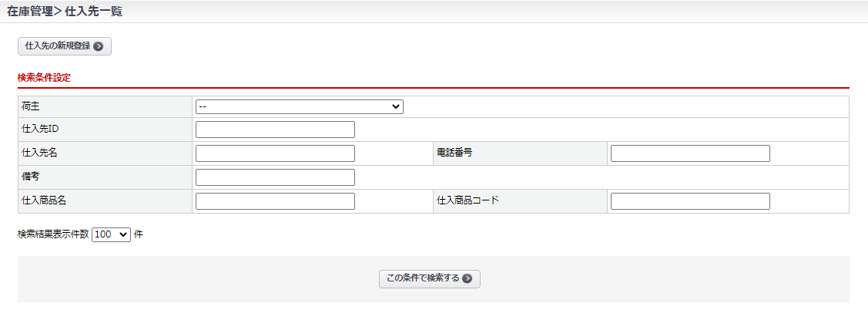Click into the 仕入先名 text box
The image size is (868, 320).
[x=275, y=153]
